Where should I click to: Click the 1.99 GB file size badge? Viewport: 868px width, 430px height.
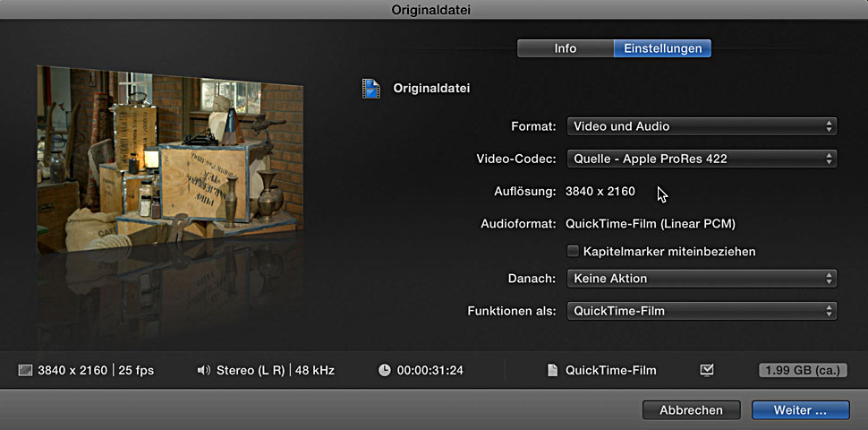point(803,370)
